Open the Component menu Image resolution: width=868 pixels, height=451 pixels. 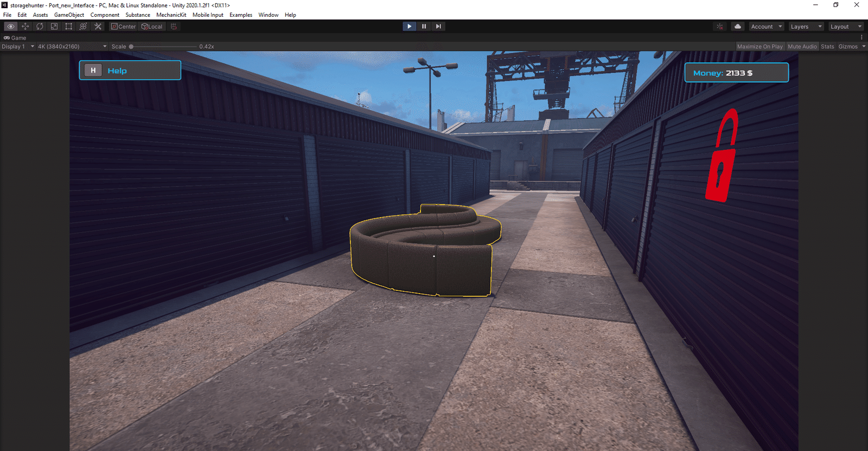pyautogui.click(x=105, y=15)
